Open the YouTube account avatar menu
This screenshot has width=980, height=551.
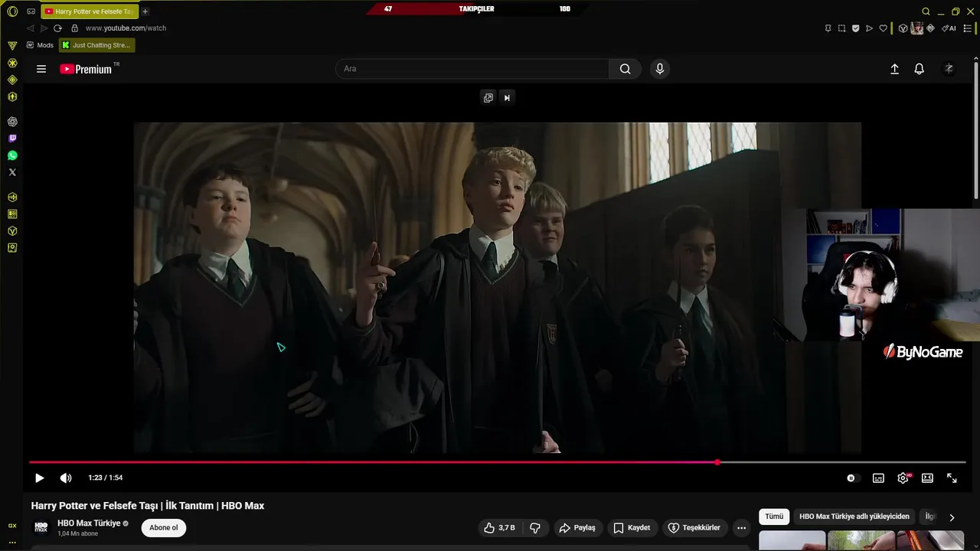pyautogui.click(x=949, y=69)
